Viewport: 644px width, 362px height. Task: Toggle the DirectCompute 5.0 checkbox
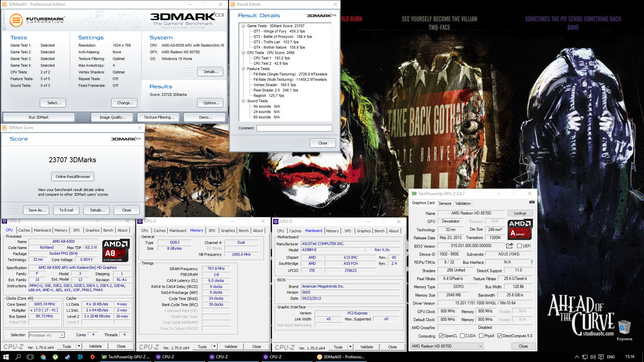point(499,336)
